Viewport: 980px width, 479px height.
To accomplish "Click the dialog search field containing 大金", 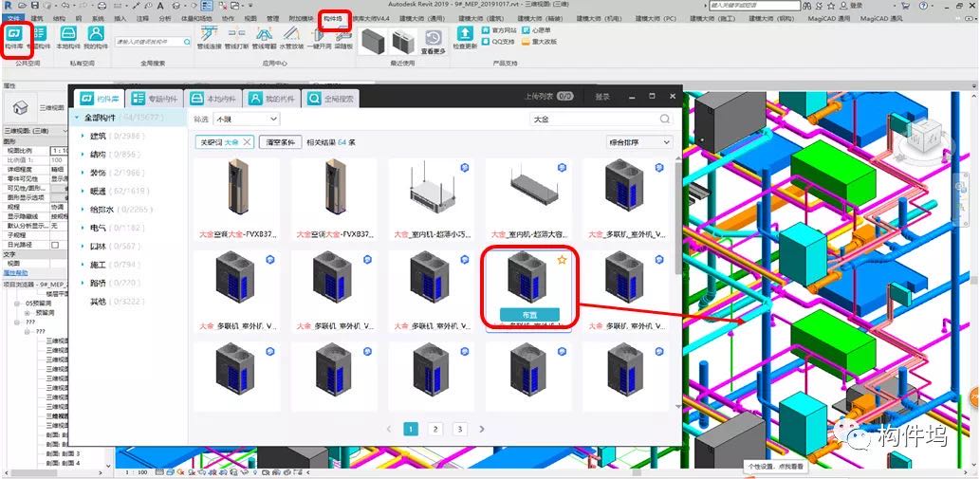I will [601, 119].
